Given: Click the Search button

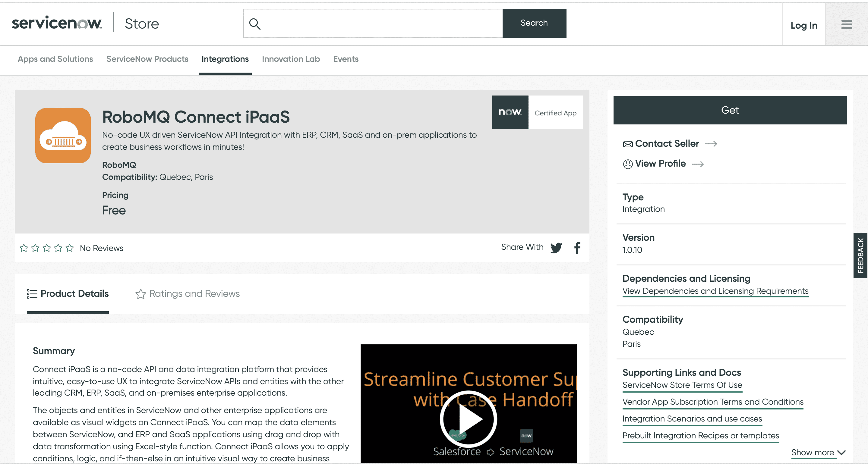Looking at the screenshot, I should point(534,23).
